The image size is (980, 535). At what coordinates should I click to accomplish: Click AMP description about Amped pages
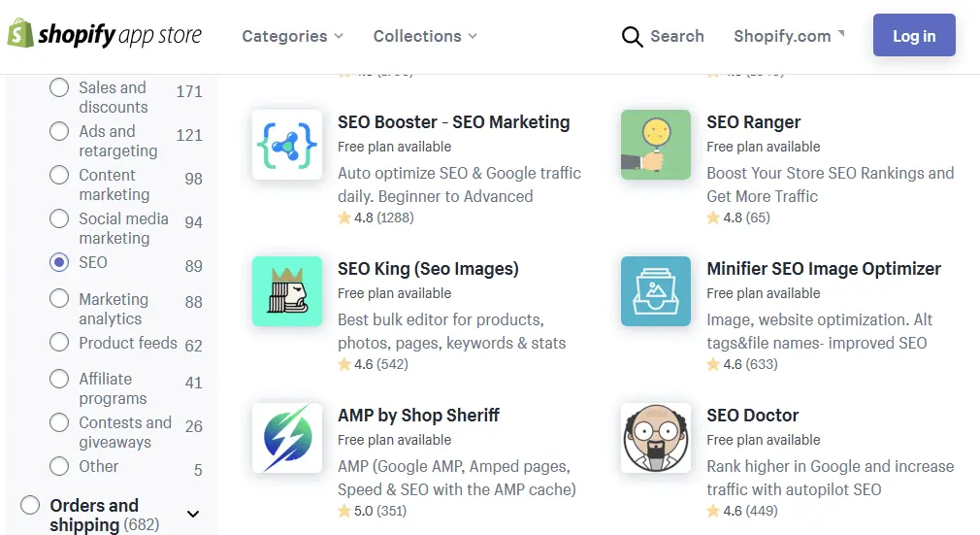457,478
